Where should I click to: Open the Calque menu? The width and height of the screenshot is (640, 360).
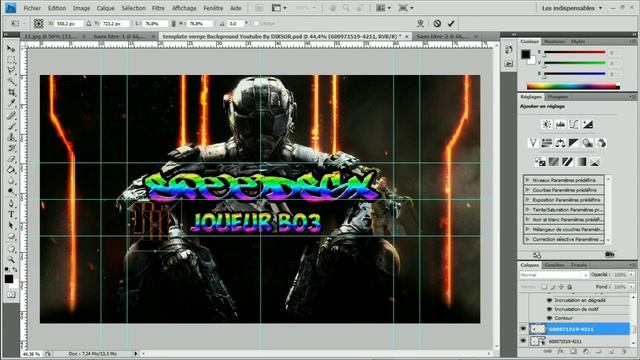tap(105, 8)
